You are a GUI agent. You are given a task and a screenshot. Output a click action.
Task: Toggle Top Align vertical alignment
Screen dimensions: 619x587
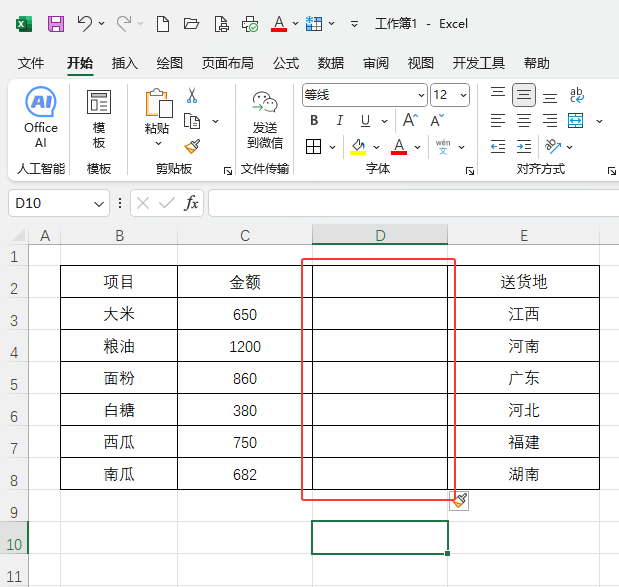[x=498, y=95]
